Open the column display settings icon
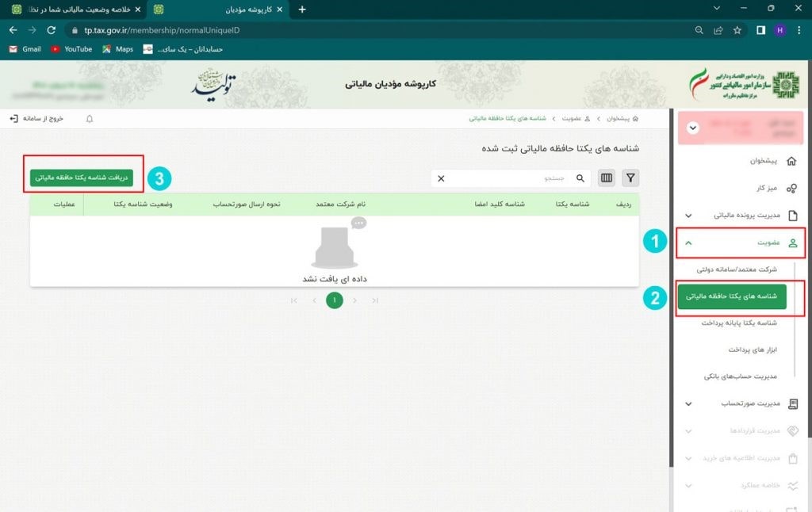 tap(607, 178)
